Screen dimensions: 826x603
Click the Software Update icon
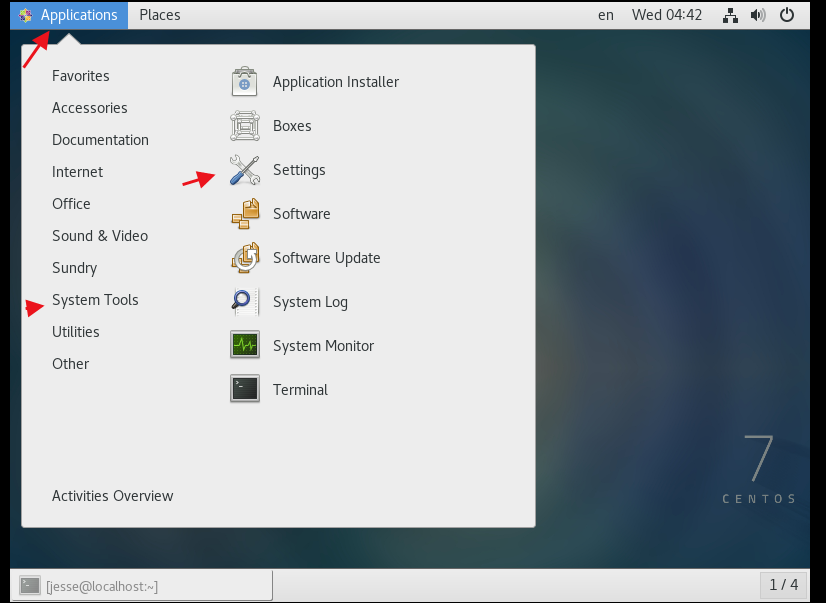[x=245, y=258]
